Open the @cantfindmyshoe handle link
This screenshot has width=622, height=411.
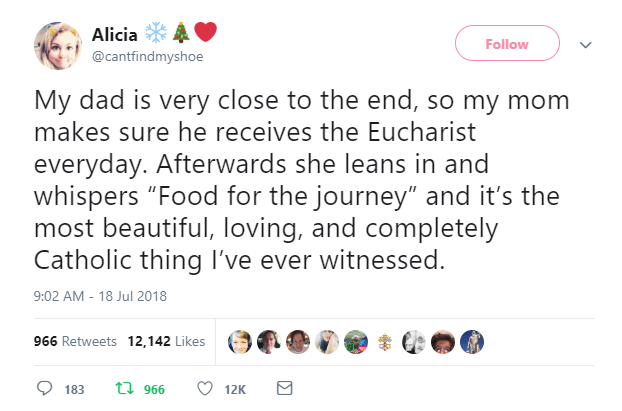[x=148, y=57]
